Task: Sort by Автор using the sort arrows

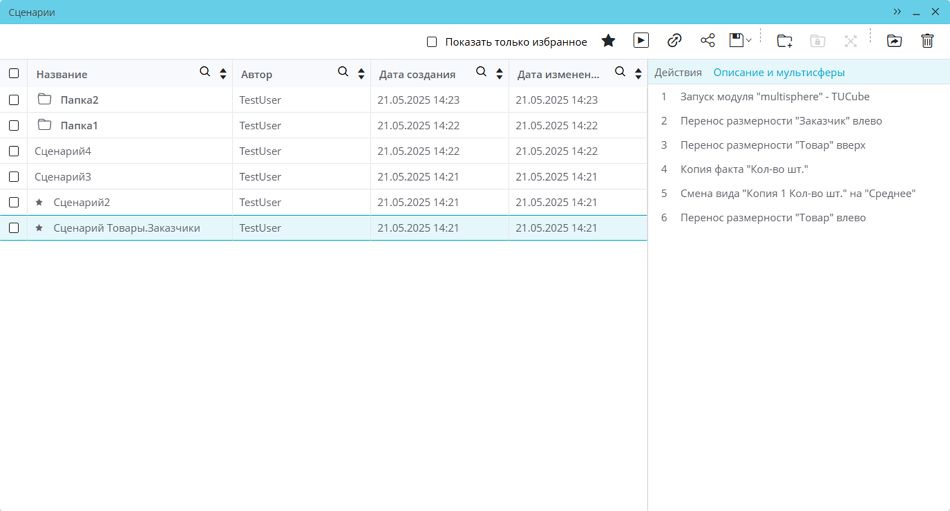Action: (x=361, y=74)
